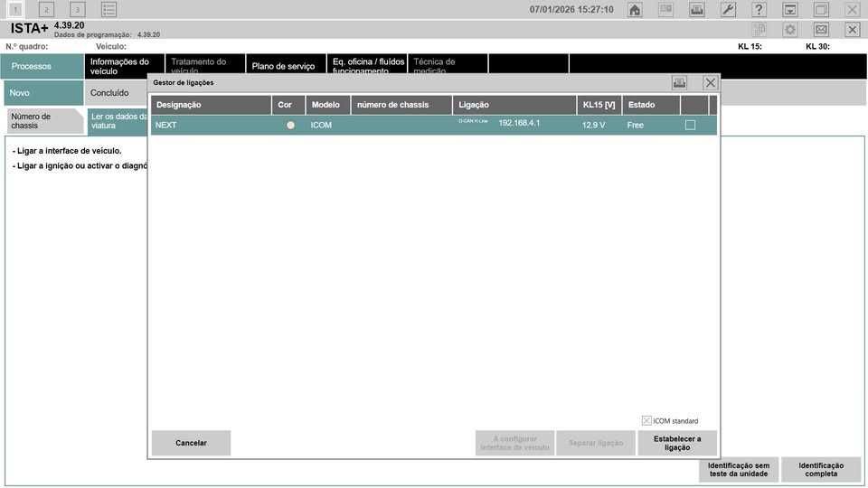Viewport: 868px width, 488px height.
Task: Open the settings gear icon
Action: [x=790, y=29]
